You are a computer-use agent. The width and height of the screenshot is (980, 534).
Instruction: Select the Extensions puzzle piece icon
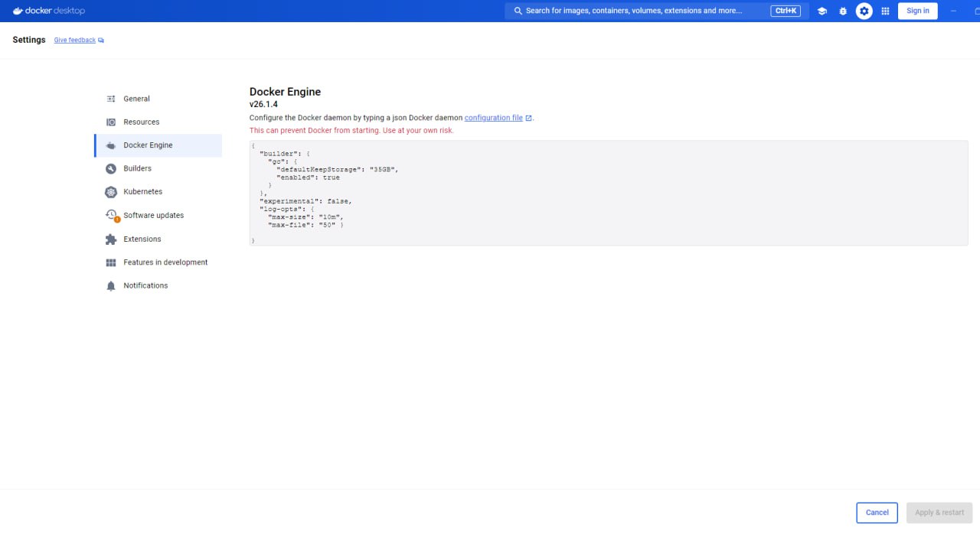[x=111, y=239]
